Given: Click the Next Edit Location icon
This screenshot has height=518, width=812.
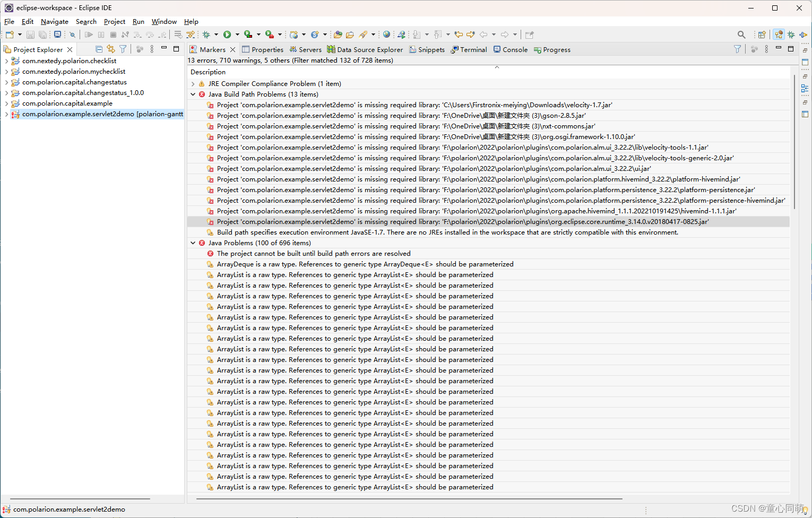Looking at the screenshot, I should click(471, 34).
